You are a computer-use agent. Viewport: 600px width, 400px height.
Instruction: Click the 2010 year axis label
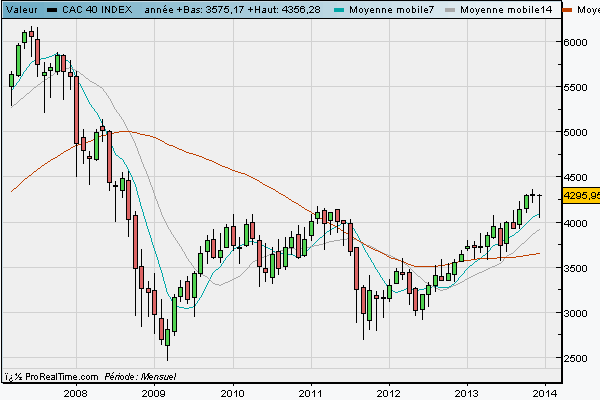(x=232, y=393)
